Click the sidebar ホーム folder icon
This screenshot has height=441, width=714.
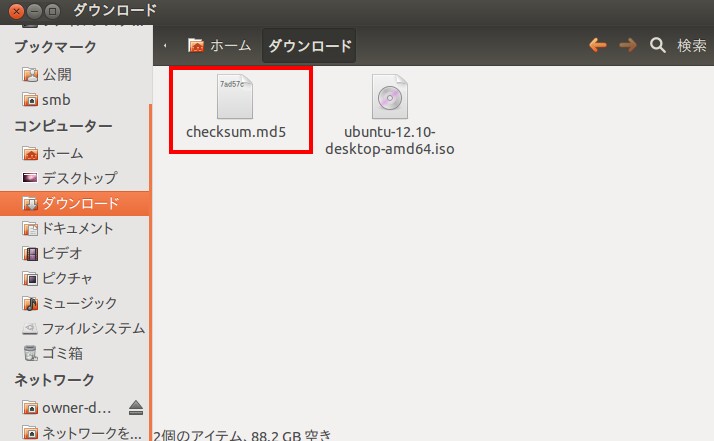pos(30,153)
